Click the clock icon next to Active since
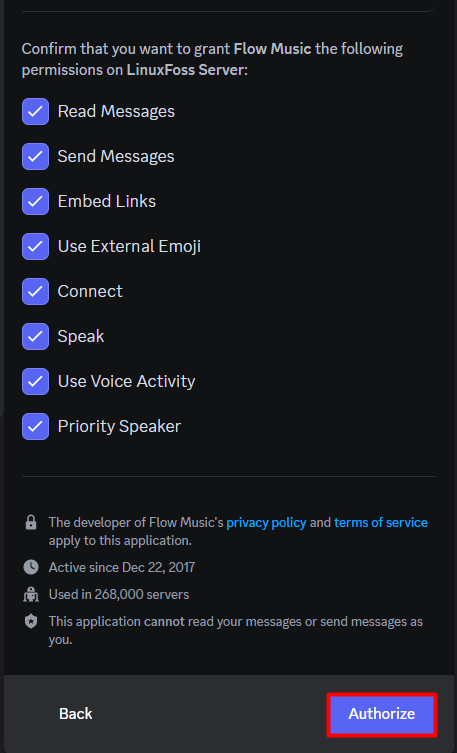 click(31, 567)
